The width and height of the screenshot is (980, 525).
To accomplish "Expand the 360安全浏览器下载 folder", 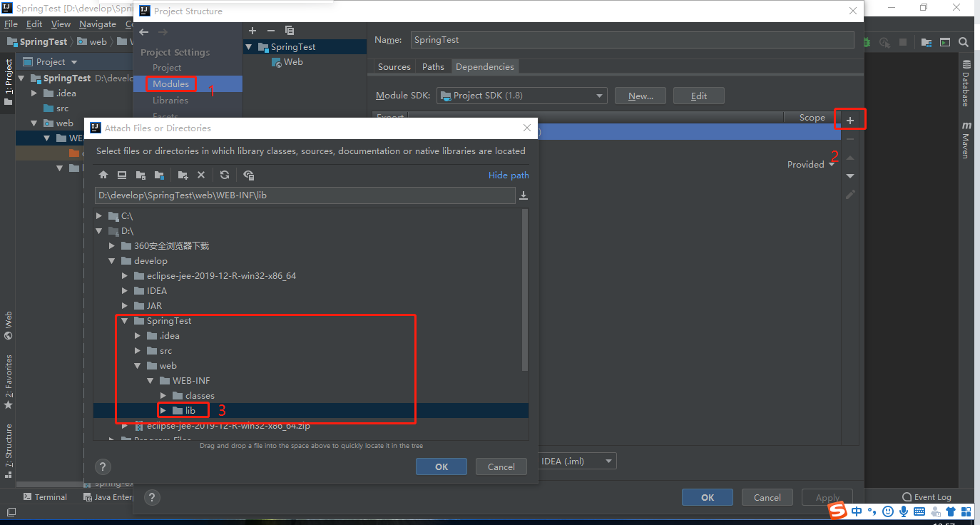I will click(x=111, y=245).
